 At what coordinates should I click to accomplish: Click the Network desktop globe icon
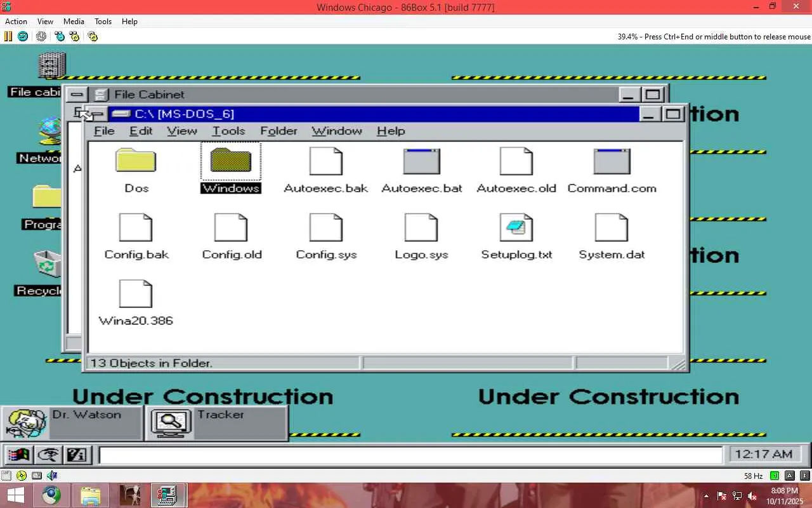click(x=51, y=132)
